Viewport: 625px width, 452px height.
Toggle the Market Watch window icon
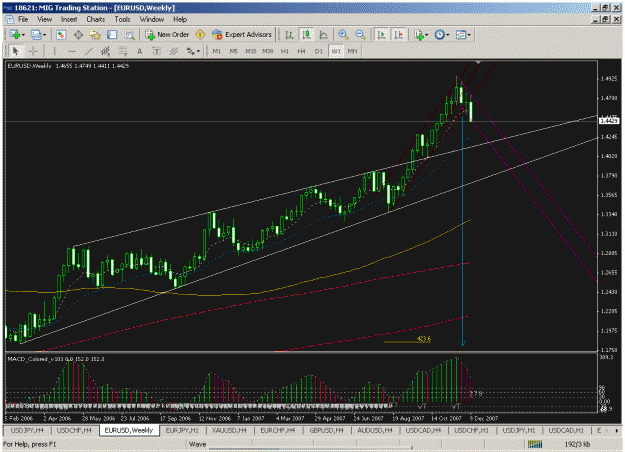[61, 35]
